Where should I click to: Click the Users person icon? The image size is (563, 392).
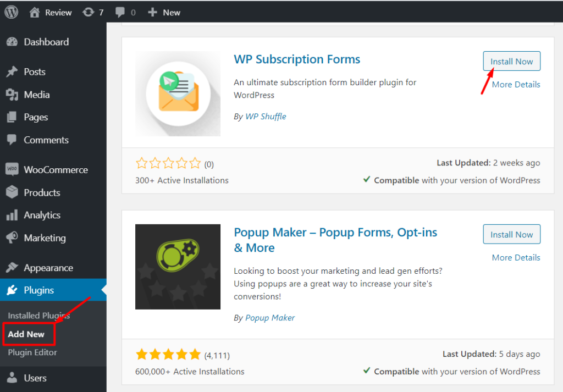pyautogui.click(x=12, y=378)
